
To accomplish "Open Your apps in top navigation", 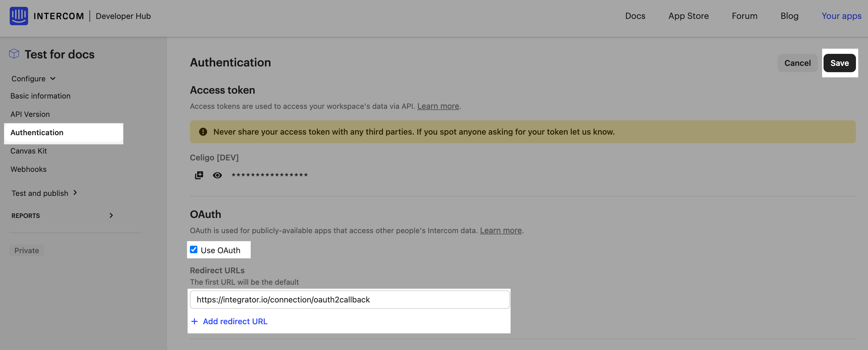I will click(x=841, y=16).
